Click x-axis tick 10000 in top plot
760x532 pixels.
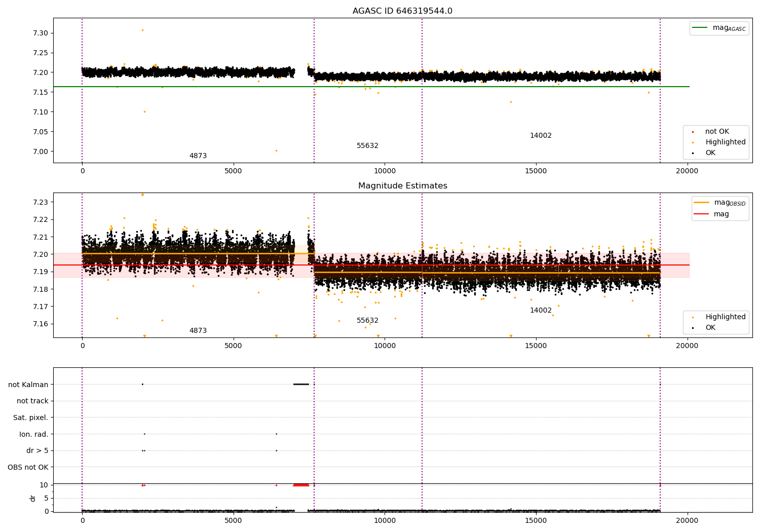coord(385,171)
